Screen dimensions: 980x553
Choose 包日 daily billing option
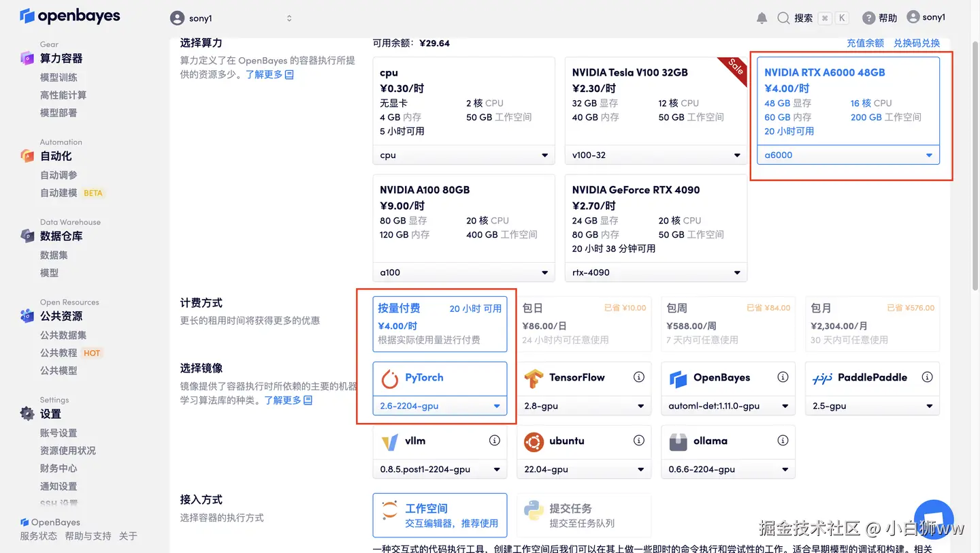584,323
